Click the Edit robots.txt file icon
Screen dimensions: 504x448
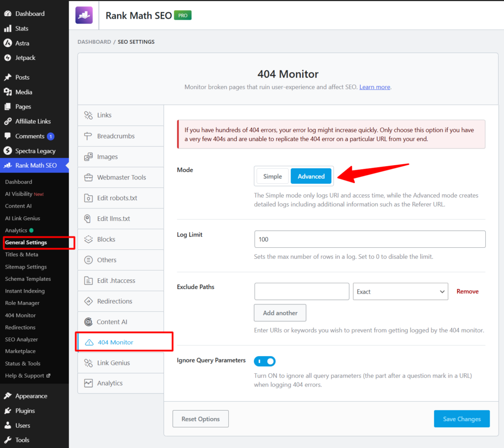[88, 198]
